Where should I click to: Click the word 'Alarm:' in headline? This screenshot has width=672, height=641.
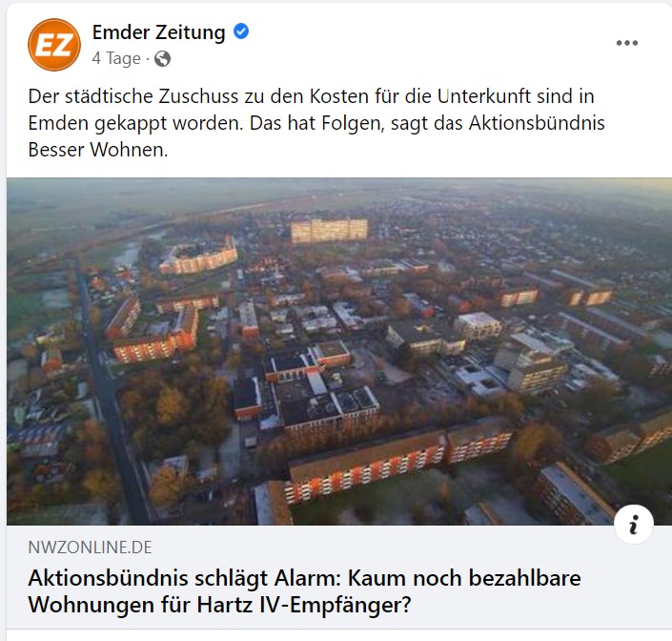click(307, 578)
